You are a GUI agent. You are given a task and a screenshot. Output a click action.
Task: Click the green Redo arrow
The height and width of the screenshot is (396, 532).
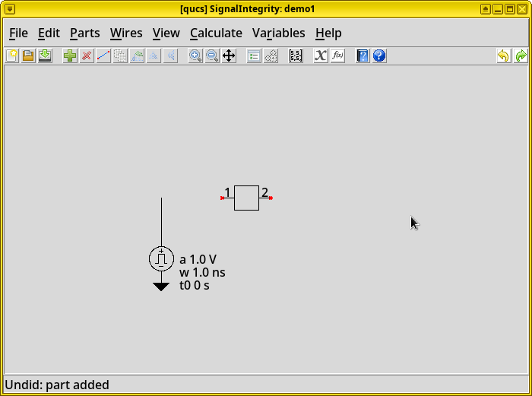(521, 55)
